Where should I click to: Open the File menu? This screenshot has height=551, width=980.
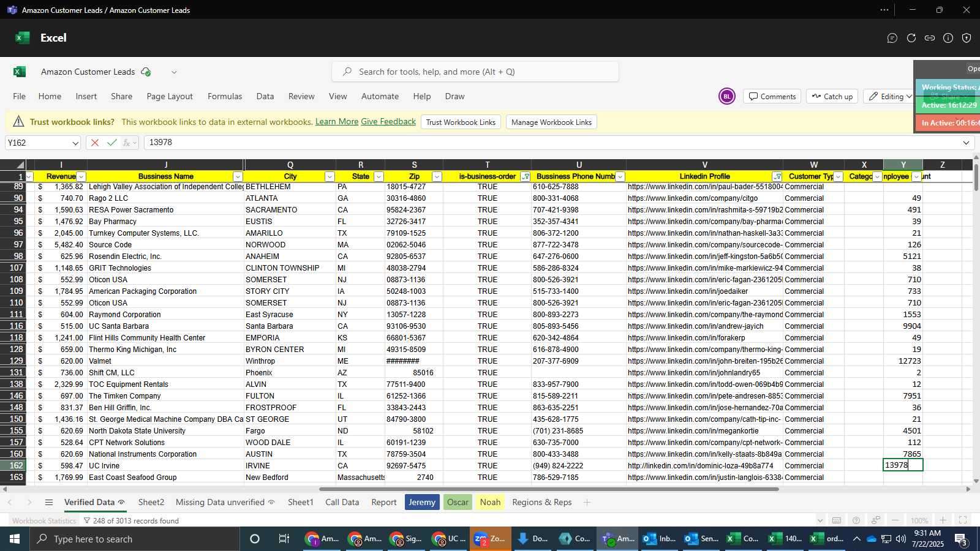coord(20,96)
